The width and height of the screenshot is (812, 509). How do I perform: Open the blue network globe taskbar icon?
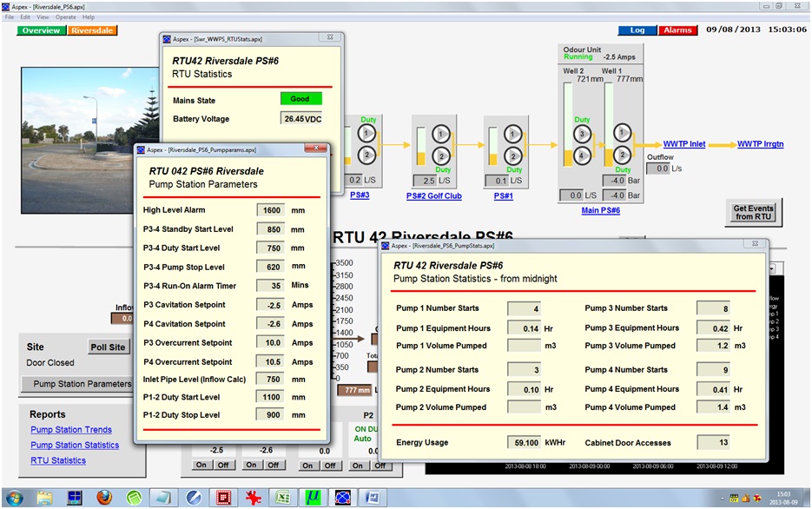[343, 498]
